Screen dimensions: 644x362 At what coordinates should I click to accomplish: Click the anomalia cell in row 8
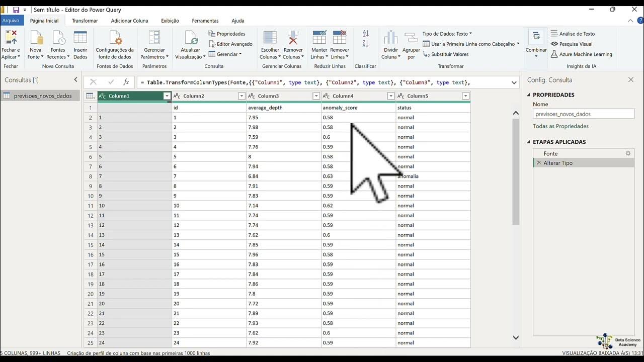click(433, 176)
